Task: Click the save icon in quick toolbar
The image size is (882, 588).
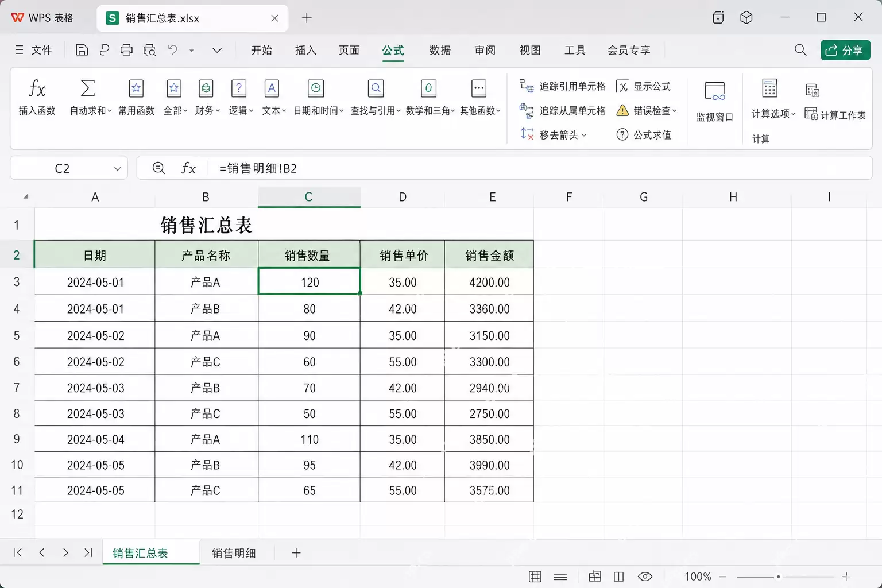Action: [82, 51]
